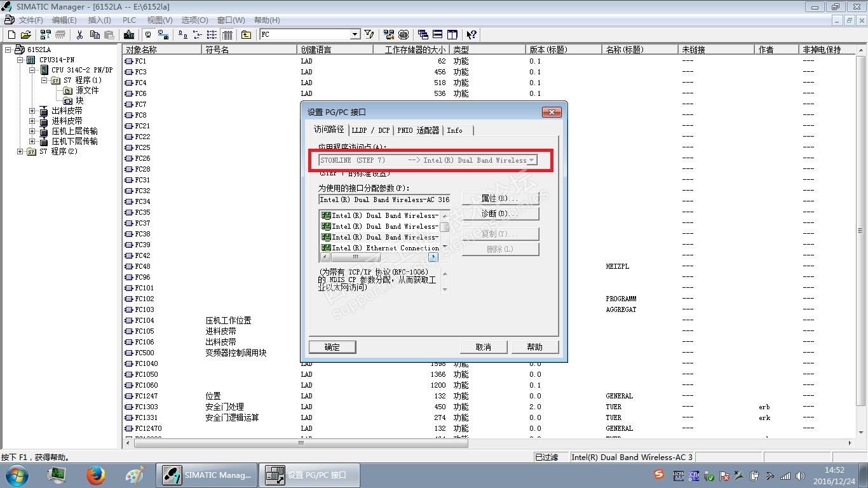Collapse the CPU 314C-2 PN/DP node
This screenshot has height=488, width=868.
[x=32, y=70]
